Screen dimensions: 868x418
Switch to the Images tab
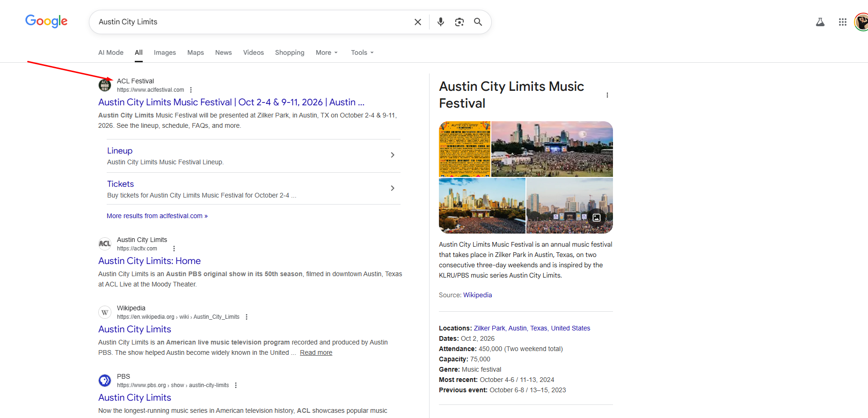click(165, 52)
